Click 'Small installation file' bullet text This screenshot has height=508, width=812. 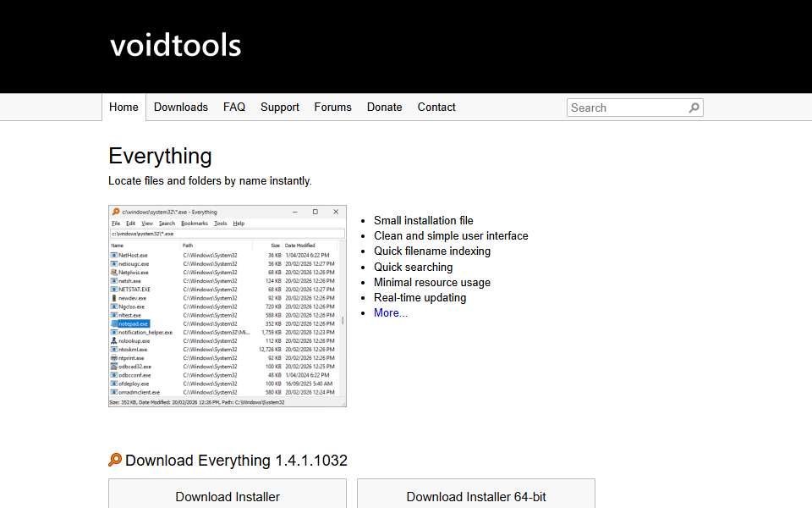[424, 221]
